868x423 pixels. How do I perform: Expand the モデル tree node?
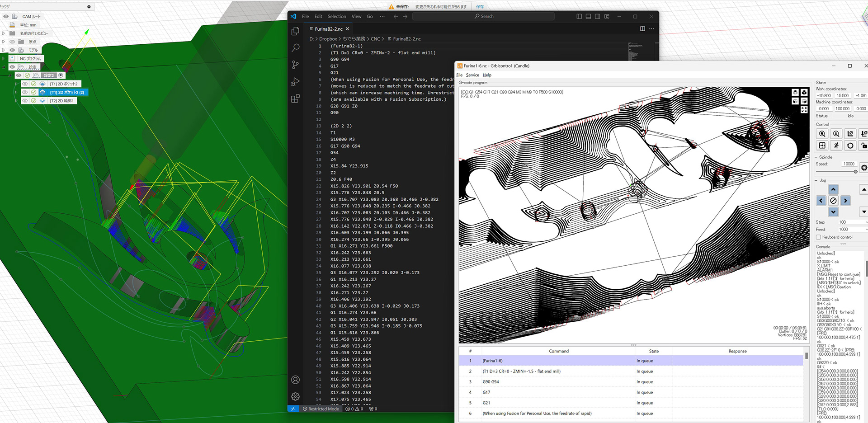[x=3, y=50]
